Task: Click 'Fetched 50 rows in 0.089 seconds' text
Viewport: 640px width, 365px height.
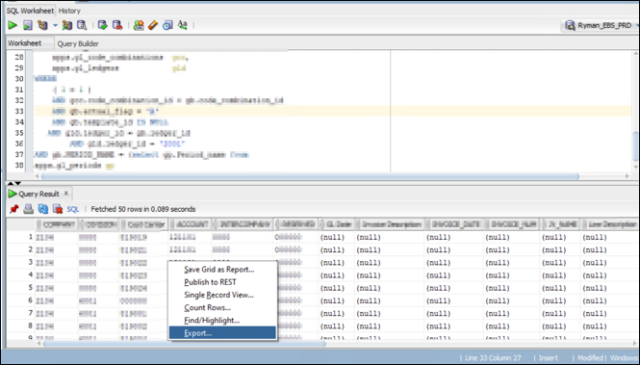Action: pyautogui.click(x=143, y=209)
